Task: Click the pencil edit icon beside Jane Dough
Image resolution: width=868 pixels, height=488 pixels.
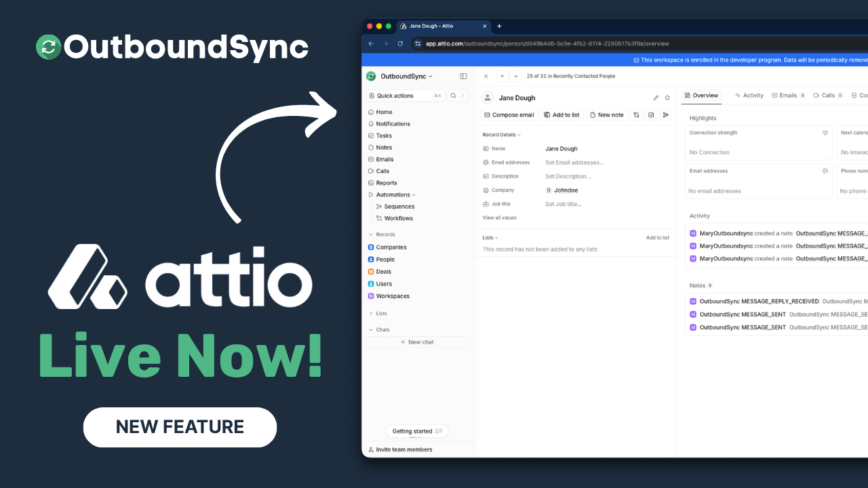Action: (656, 98)
